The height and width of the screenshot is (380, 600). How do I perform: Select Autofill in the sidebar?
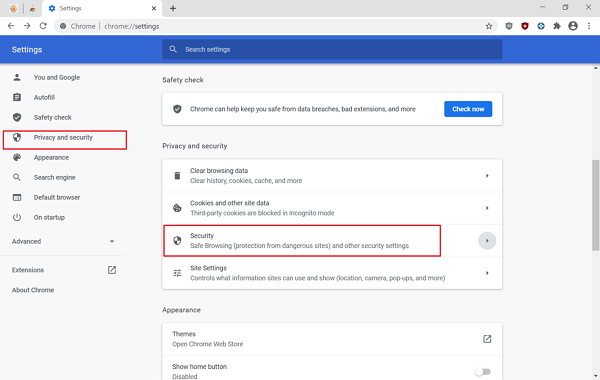click(44, 97)
